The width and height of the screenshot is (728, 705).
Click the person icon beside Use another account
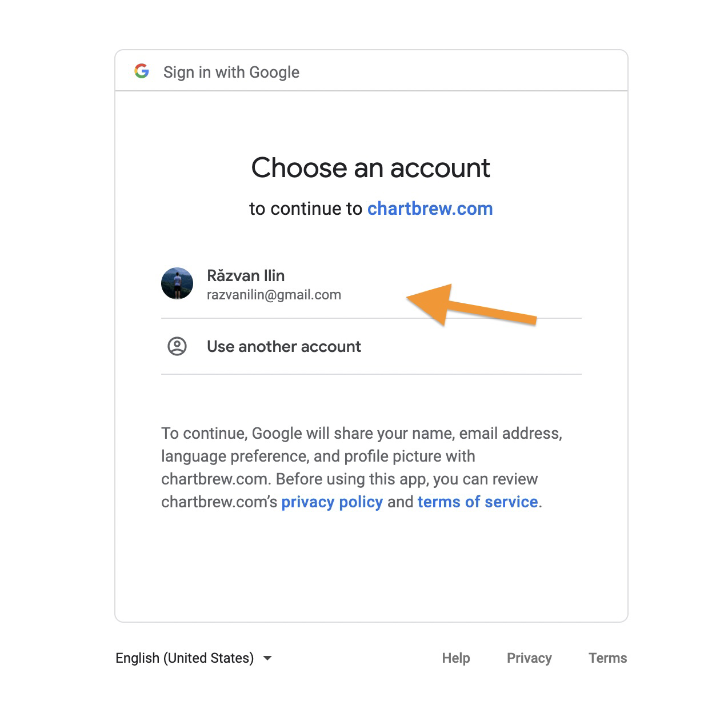click(177, 346)
